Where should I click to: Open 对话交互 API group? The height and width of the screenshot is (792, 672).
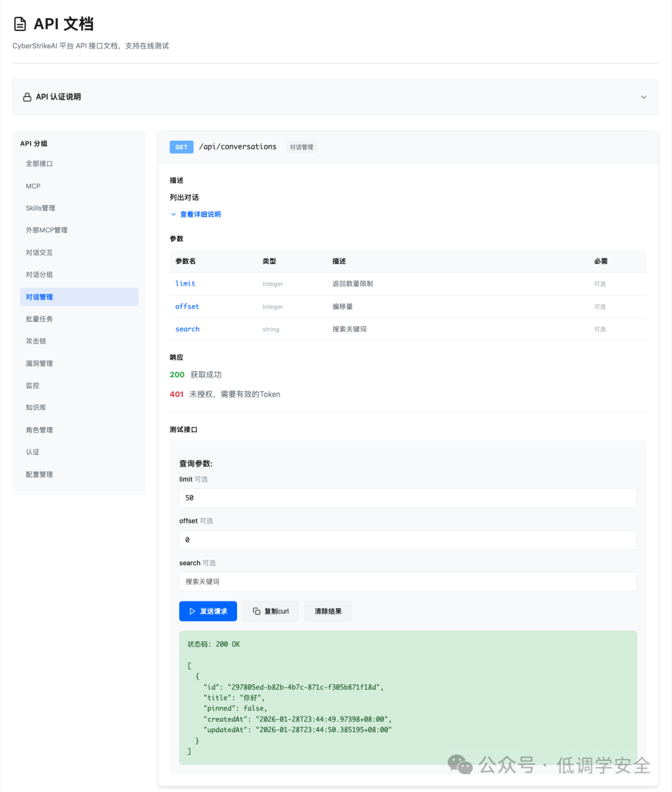pyautogui.click(x=79, y=253)
